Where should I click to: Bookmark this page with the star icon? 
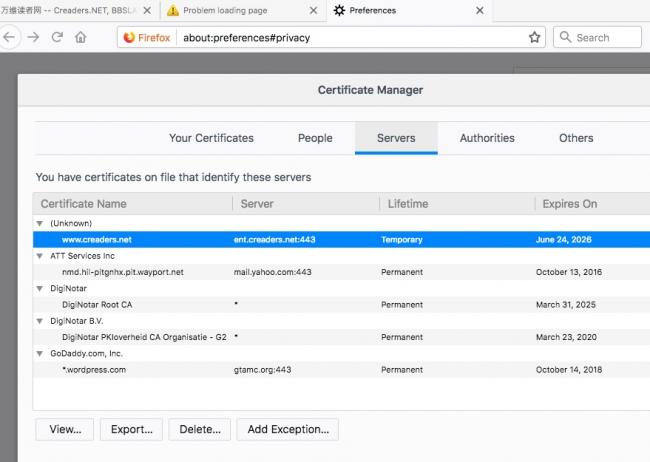click(x=534, y=37)
